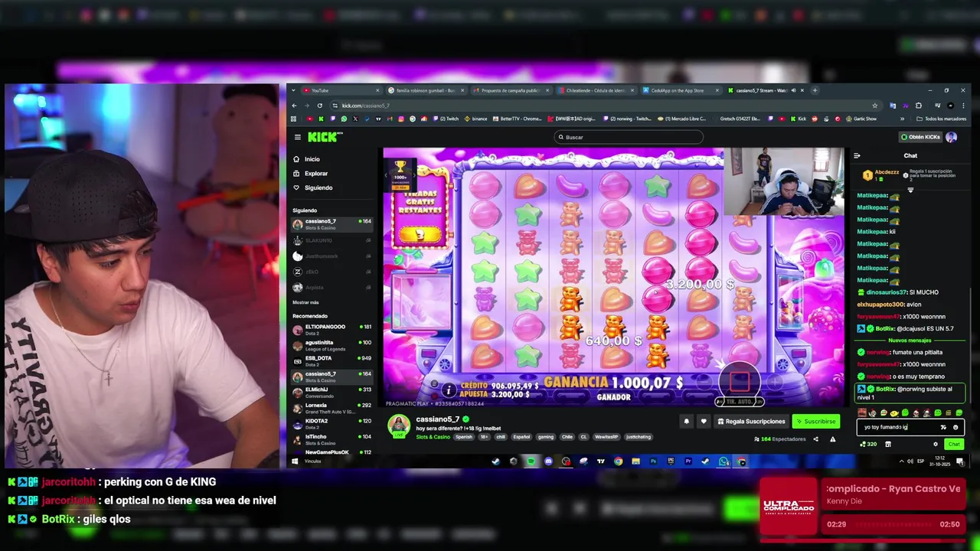This screenshot has height=551, width=980.
Task: Click Regala Suscripciones gift button
Action: (x=751, y=421)
